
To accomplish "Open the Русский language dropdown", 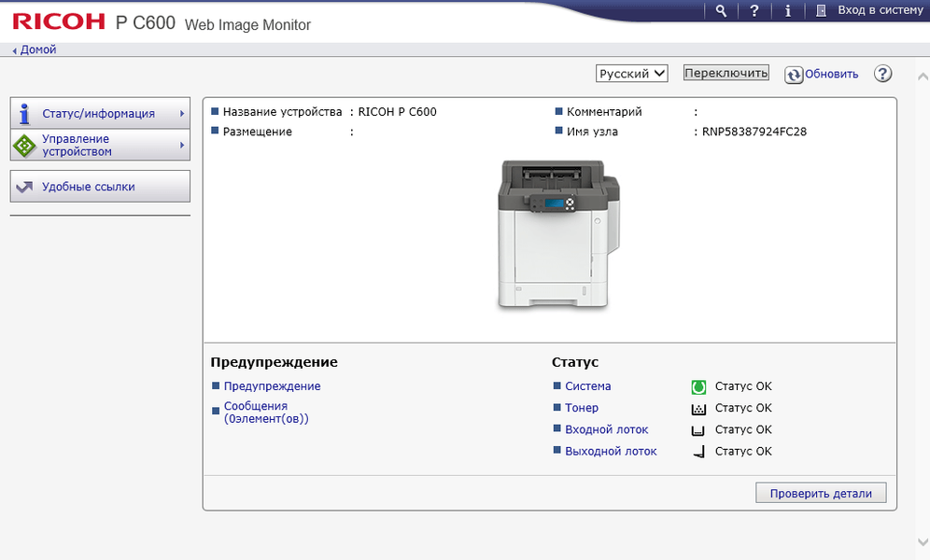I will click(632, 73).
